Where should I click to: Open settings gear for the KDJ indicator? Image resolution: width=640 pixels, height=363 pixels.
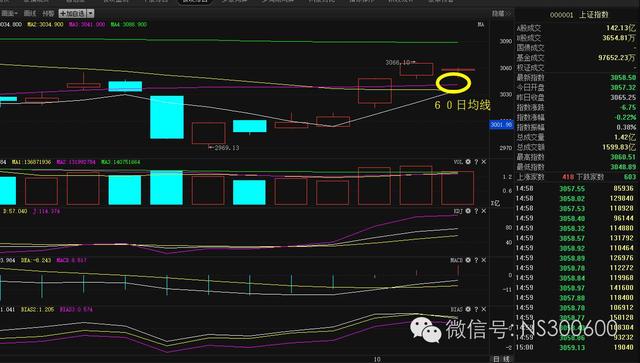(468, 211)
